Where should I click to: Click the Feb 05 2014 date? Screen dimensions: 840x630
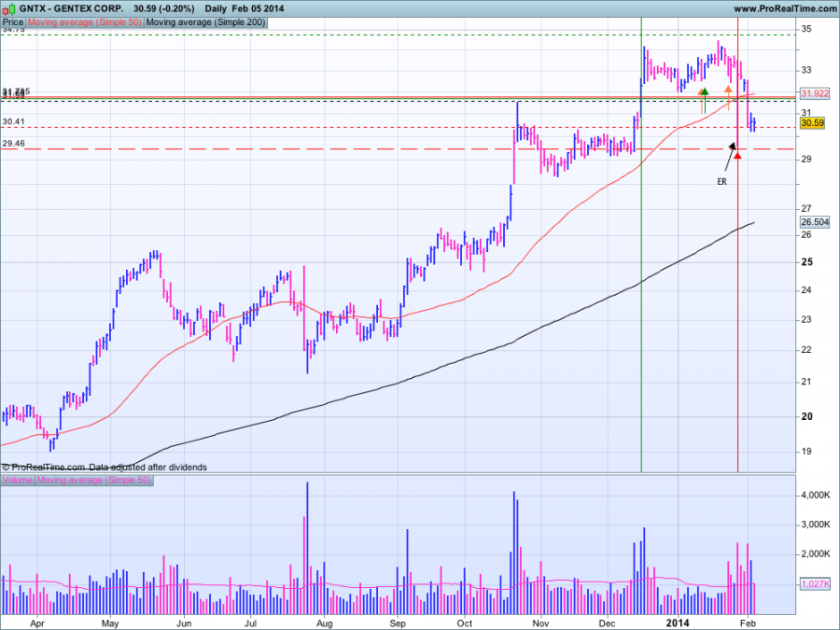coord(258,8)
